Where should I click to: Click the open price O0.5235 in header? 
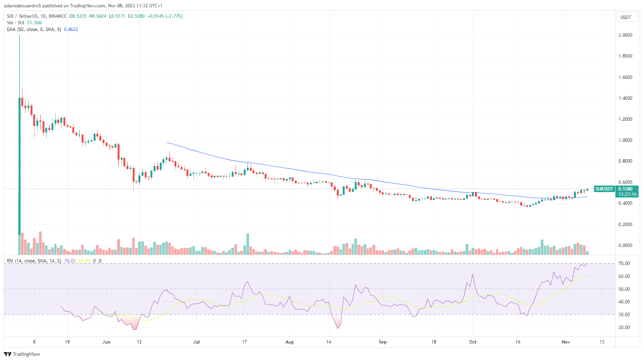pos(78,16)
